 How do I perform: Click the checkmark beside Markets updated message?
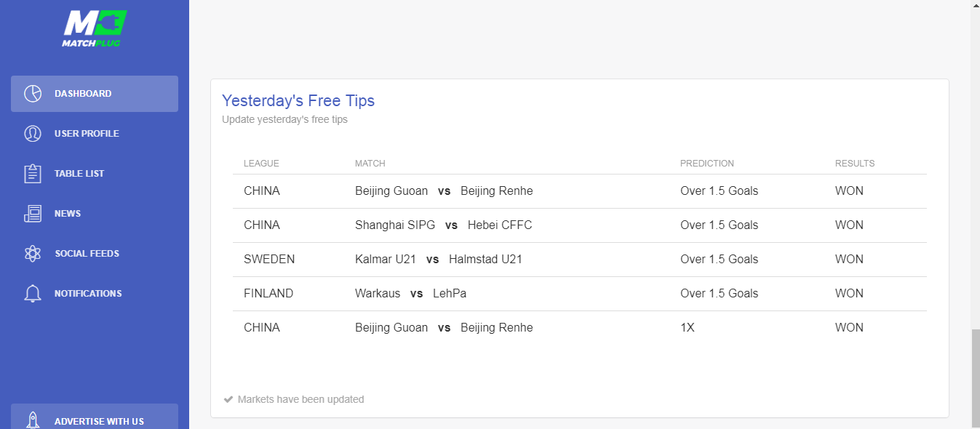click(228, 399)
